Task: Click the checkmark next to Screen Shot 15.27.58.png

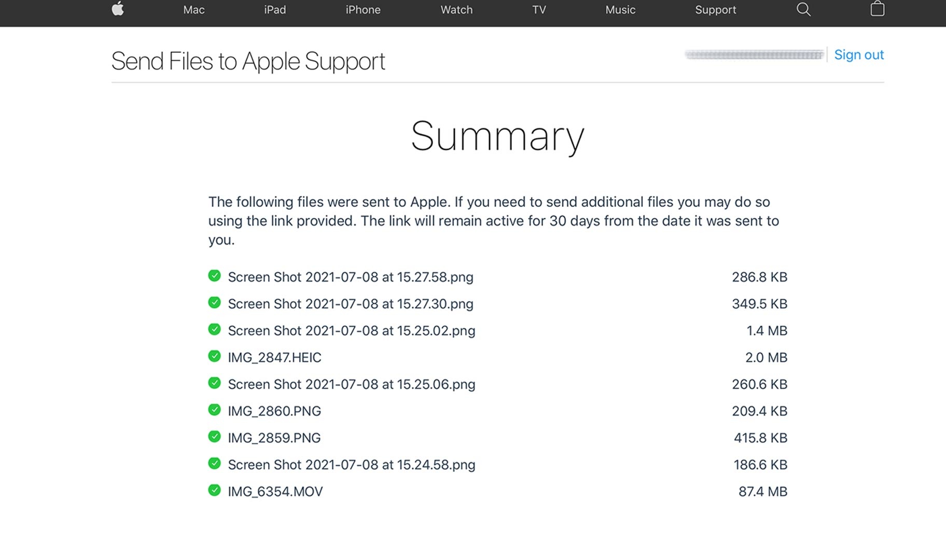Action: (x=215, y=275)
